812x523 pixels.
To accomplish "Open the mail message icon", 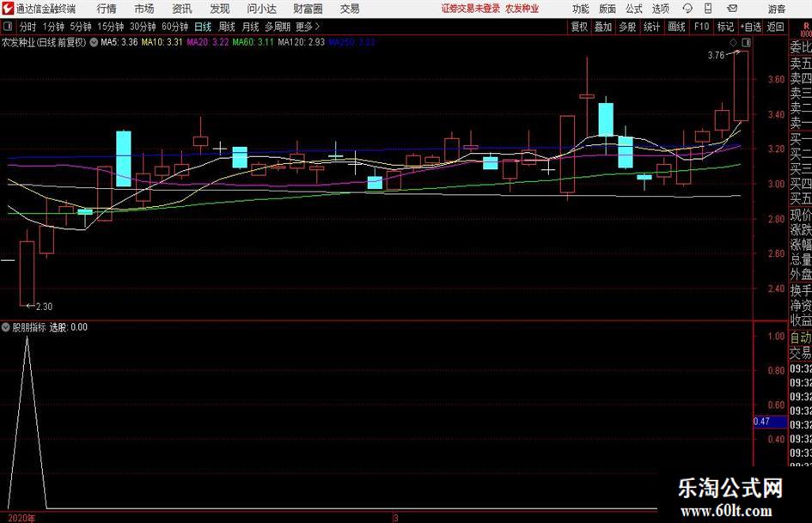I will pos(732,9).
